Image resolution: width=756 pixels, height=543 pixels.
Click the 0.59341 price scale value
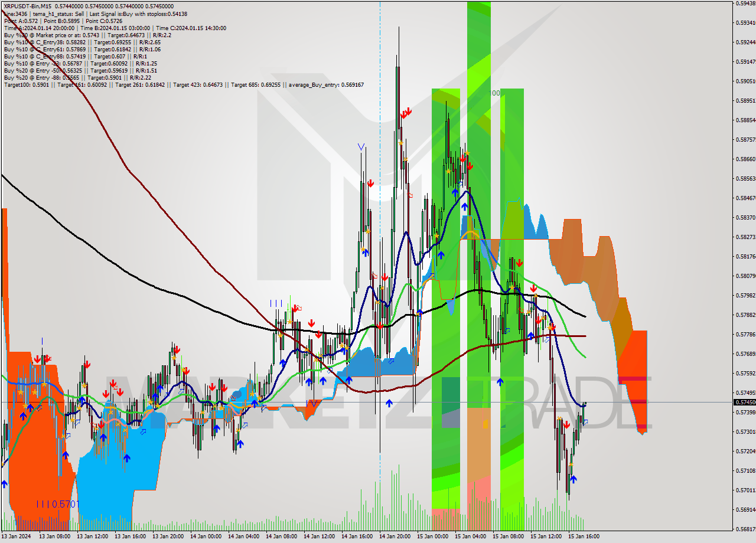point(745,22)
